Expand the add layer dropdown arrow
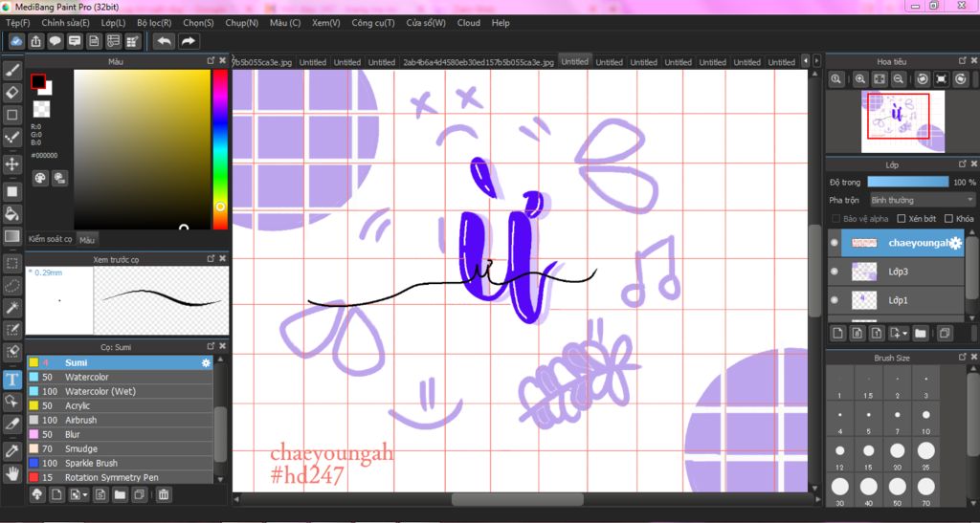 click(905, 334)
